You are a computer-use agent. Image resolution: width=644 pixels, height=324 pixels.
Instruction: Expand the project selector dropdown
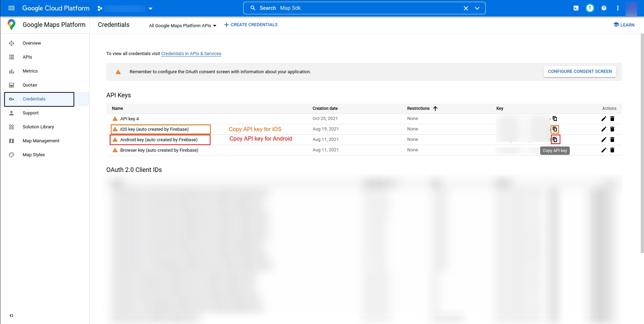[x=151, y=8]
